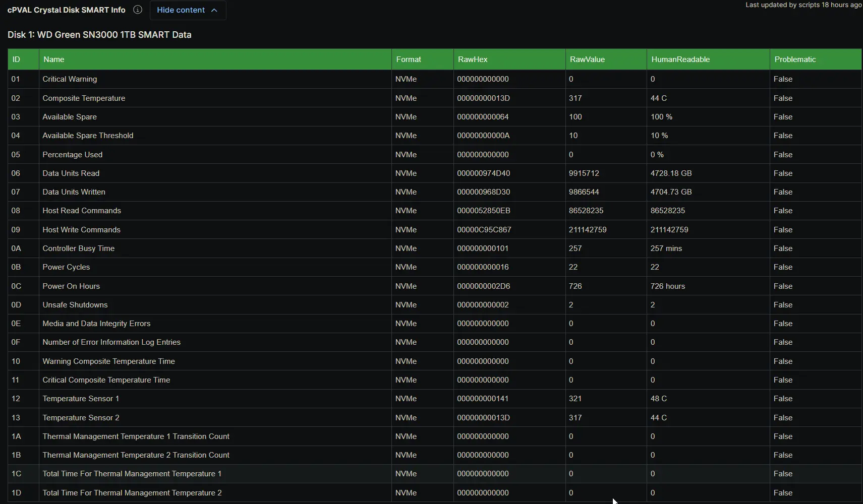The image size is (863, 504).
Task: Click the 4704.73 GB human readable value
Action: coord(671,192)
